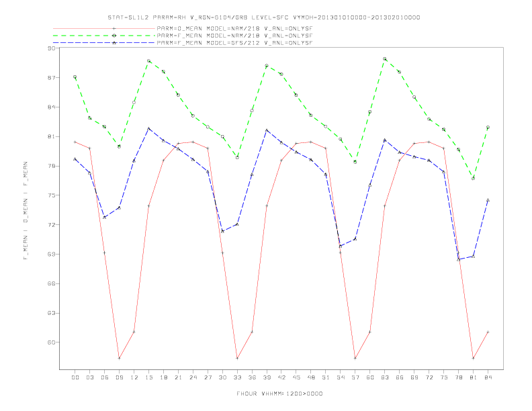Image resolution: width=532 pixels, height=411 pixels.
Task: Select legend entry PARM=F_MEAN MODEL=GFS/212
Action: click(x=234, y=43)
